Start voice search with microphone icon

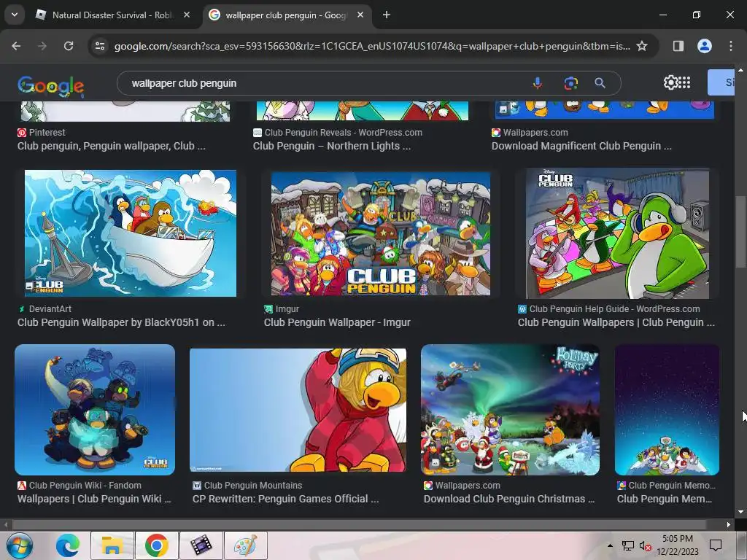click(538, 83)
